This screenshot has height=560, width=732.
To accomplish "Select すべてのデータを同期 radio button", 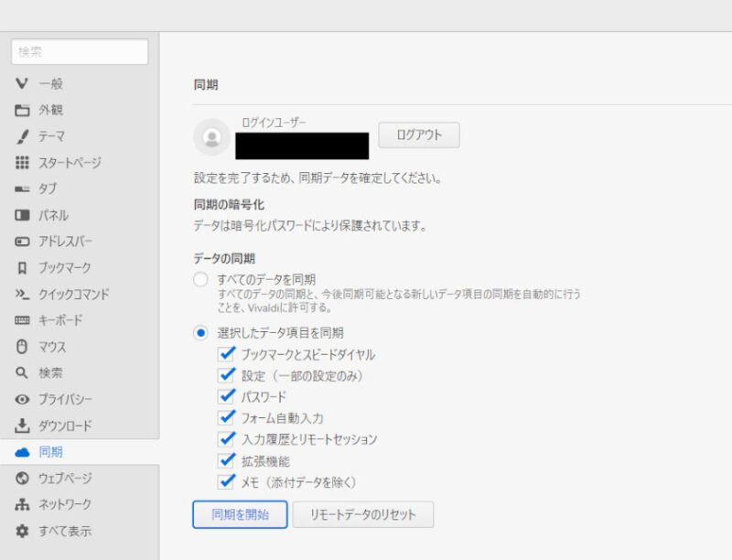I will pos(200,279).
